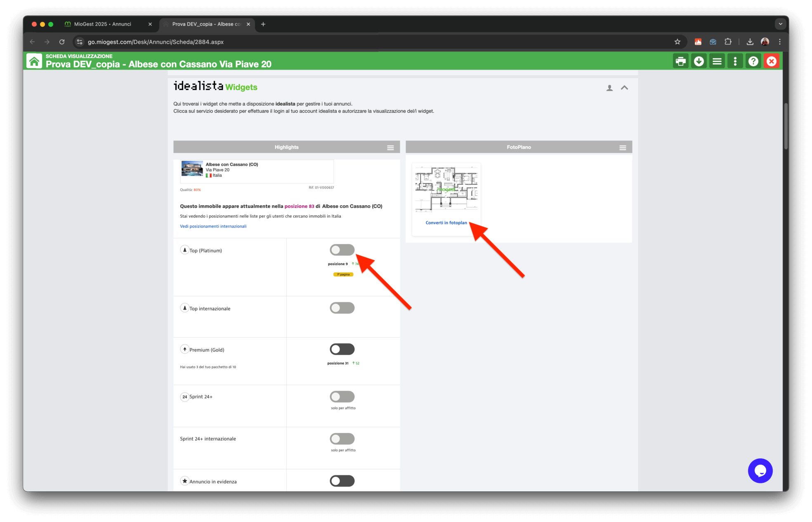Reload the page
Viewport: 812px width, 522px height.
point(62,42)
